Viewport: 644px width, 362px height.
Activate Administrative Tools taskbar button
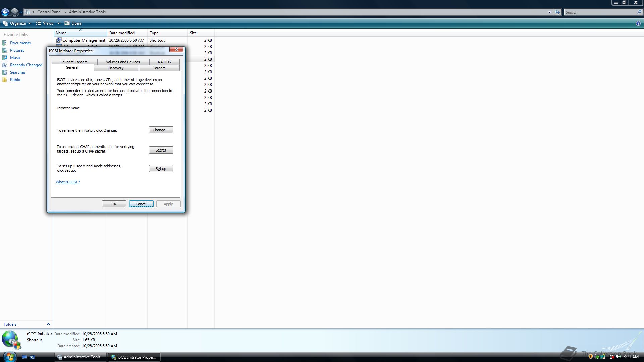[80, 357]
